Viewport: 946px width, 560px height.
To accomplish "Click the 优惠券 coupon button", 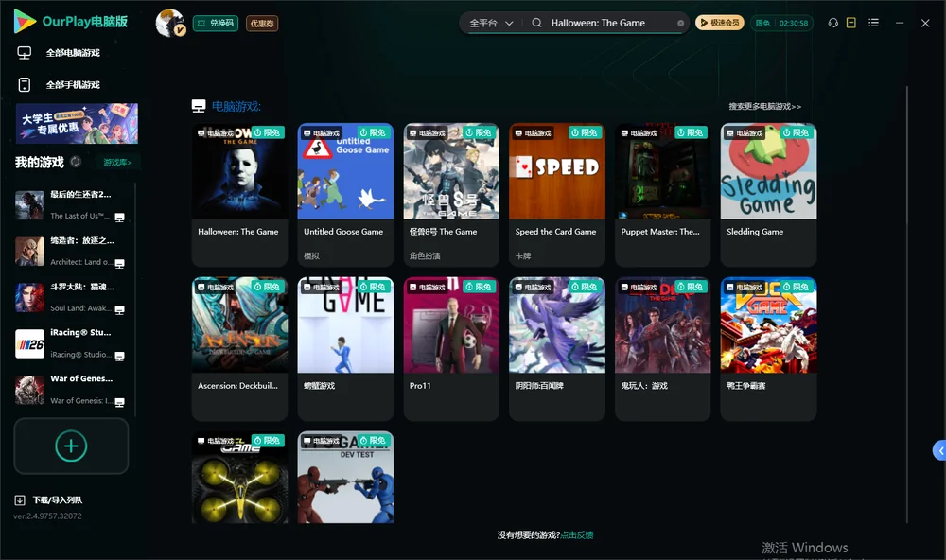I will 262,23.
